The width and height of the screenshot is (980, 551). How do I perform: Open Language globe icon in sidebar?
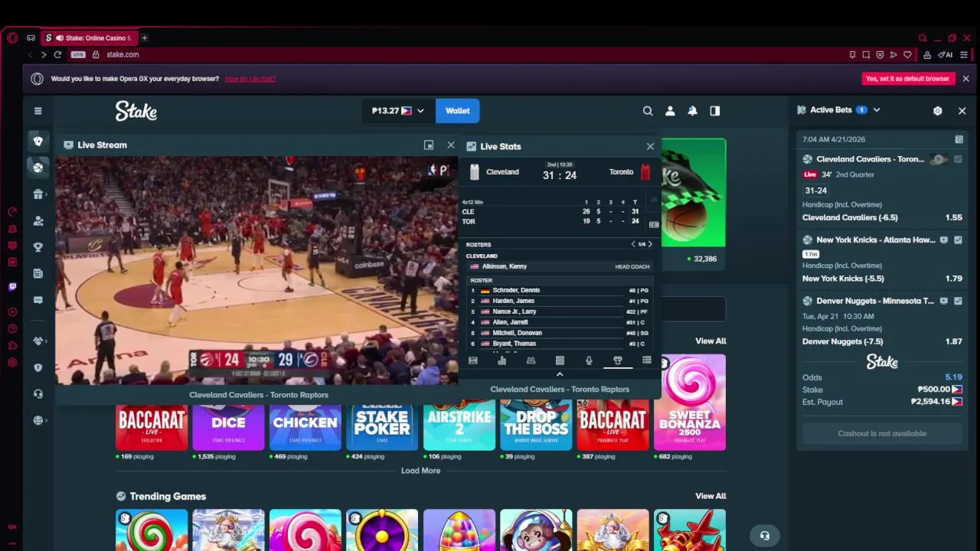(x=38, y=420)
